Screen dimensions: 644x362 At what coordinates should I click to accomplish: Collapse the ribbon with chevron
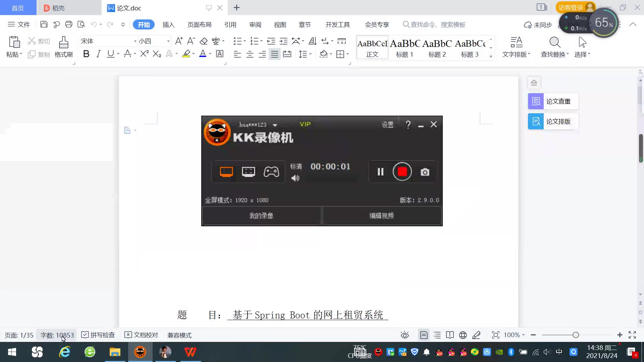633,24
